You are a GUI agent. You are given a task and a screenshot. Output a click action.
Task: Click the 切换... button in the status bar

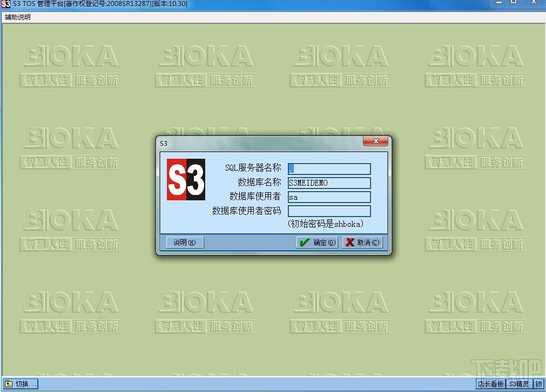pos(21,384)
